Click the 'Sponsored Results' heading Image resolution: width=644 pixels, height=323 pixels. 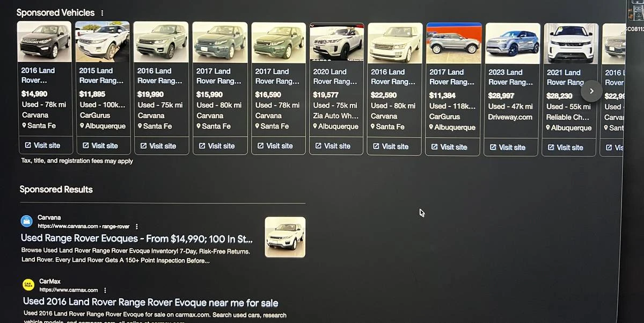point(56,189)
